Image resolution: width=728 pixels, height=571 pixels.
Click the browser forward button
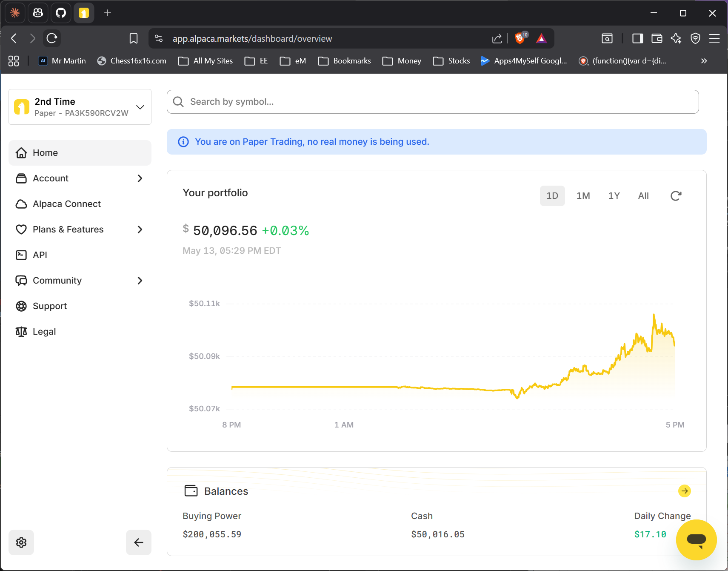33,39
